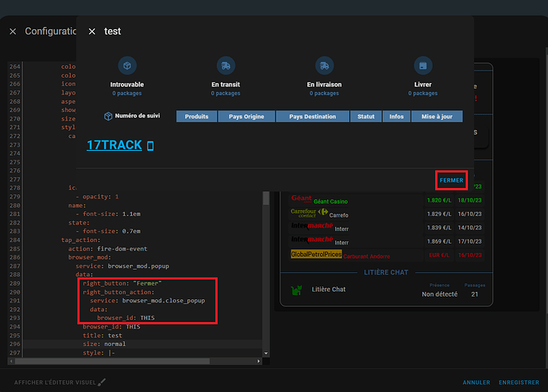Select the Pays Origine column header
This screenshot has height=392, width=548.
pos(246,117)
